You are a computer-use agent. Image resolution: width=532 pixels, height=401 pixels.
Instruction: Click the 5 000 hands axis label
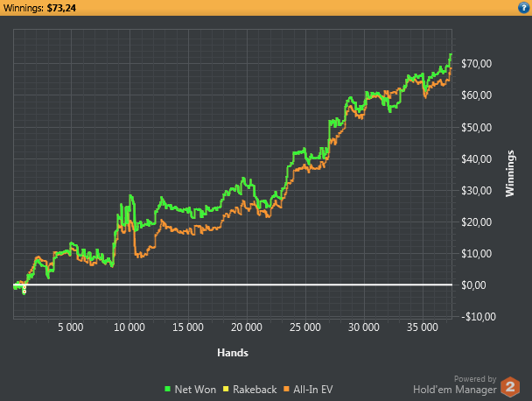(x=71, y=327)
